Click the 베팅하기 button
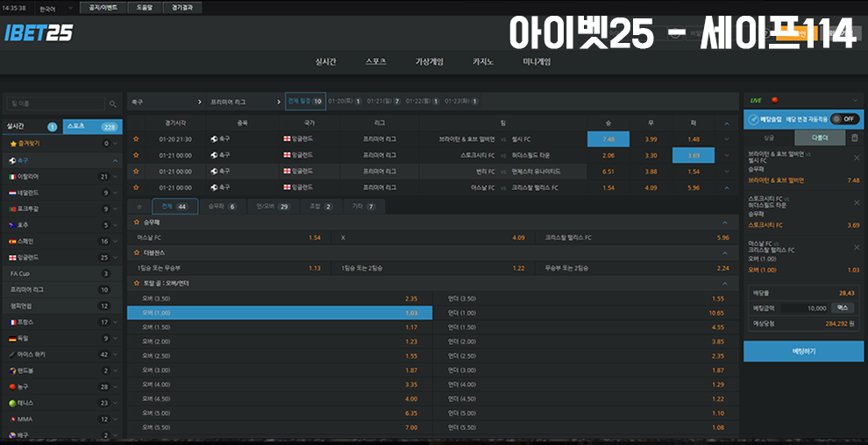 803,351
